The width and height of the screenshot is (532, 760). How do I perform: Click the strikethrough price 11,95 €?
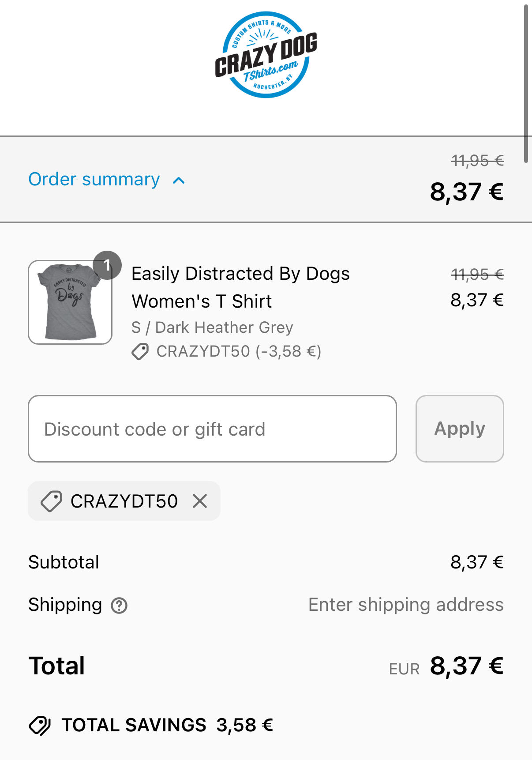478,161
